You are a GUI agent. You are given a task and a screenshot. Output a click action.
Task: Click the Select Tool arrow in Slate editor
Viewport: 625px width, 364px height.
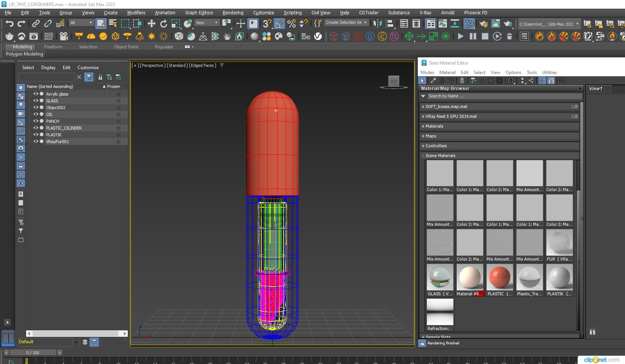422,80
